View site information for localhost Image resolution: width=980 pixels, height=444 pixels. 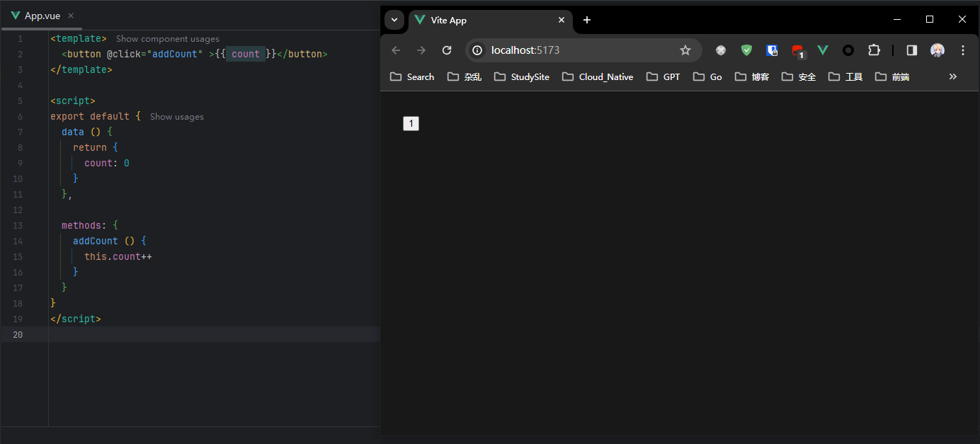477,50
